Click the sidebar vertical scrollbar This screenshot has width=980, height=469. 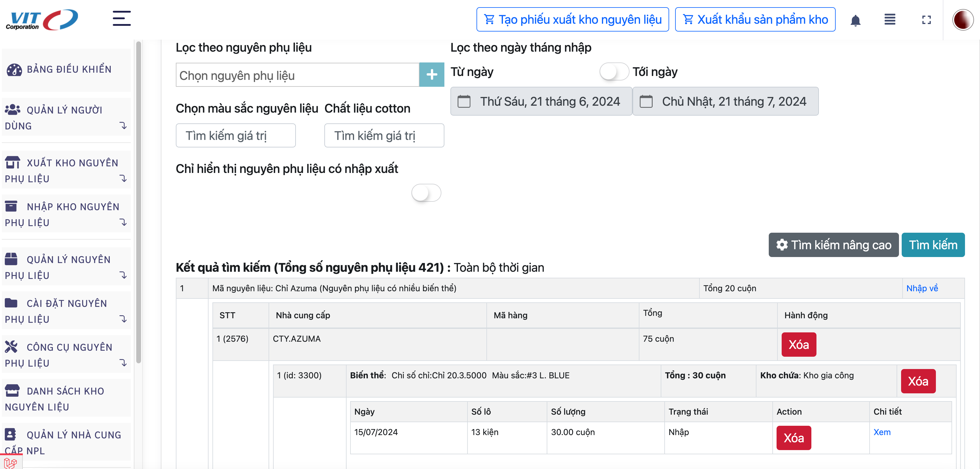139,202
